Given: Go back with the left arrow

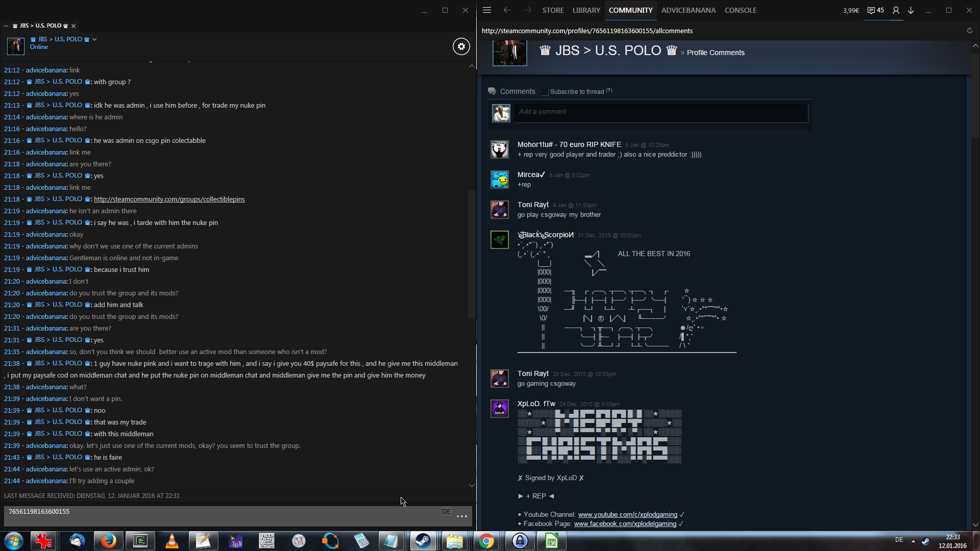Looking at the screenshot, I should click(507, 10).
